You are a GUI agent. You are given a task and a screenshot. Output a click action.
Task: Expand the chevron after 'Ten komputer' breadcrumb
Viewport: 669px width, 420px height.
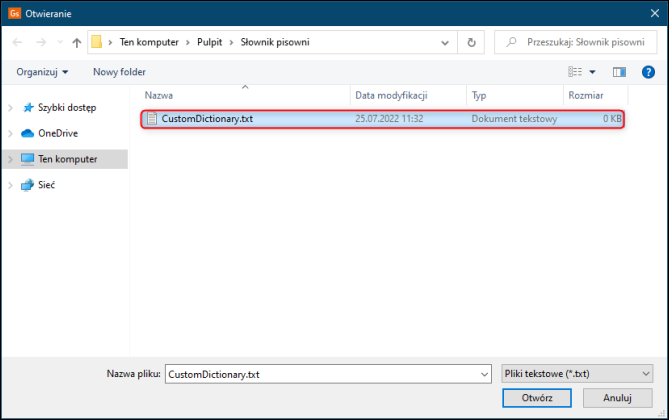188,42
